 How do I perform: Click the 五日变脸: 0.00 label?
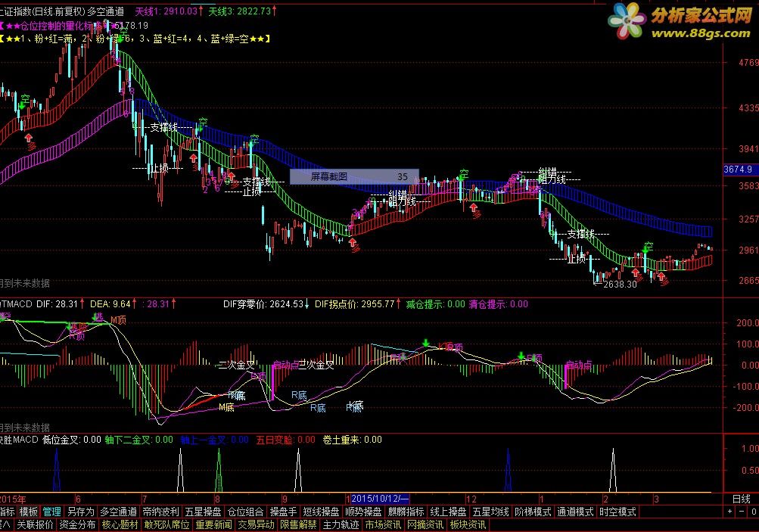[285, 440]
